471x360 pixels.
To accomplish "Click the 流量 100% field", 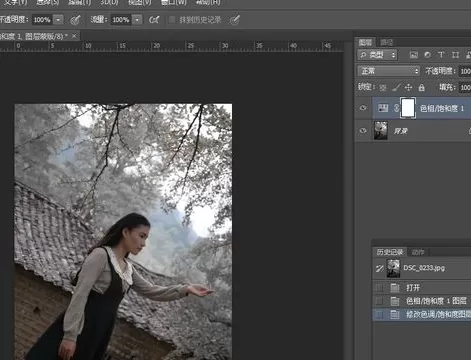I will click(x=121, y=20).
